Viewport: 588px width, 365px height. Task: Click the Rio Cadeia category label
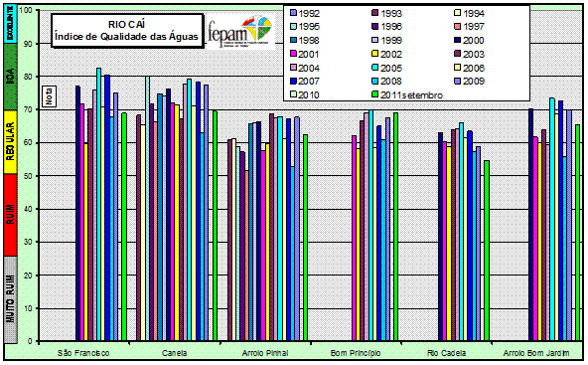446,353
